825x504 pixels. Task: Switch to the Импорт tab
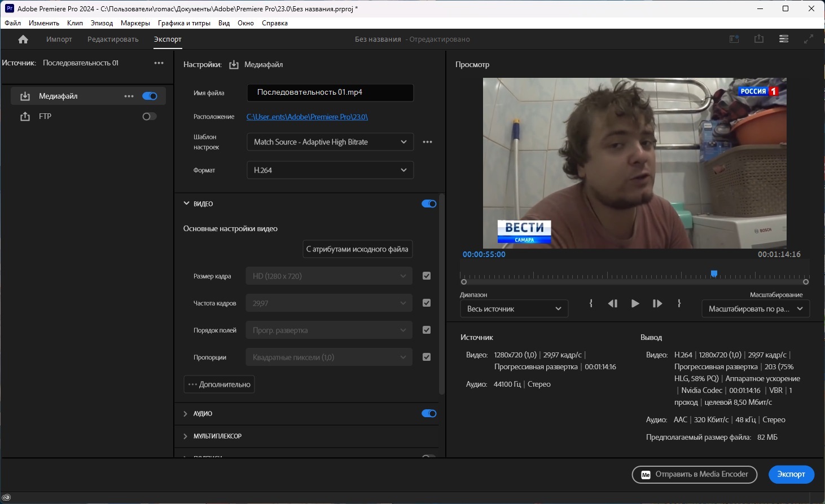point(59,39)
